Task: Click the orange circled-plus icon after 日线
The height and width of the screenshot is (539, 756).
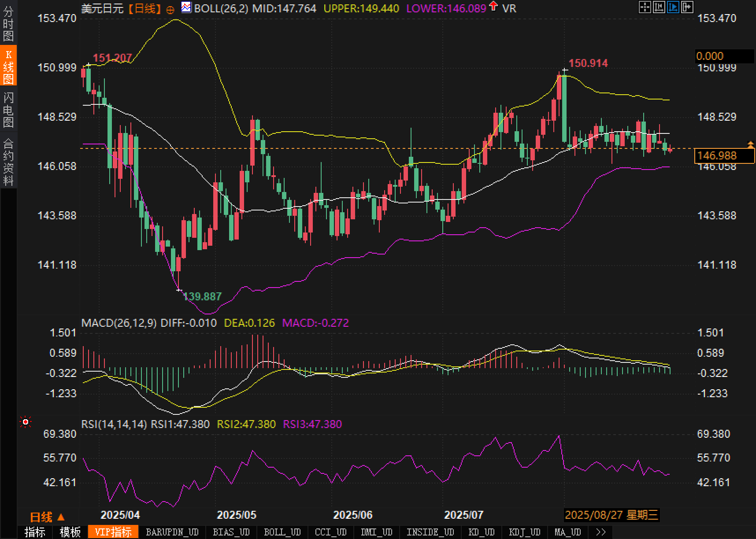Action: click(x=170, y=10)
